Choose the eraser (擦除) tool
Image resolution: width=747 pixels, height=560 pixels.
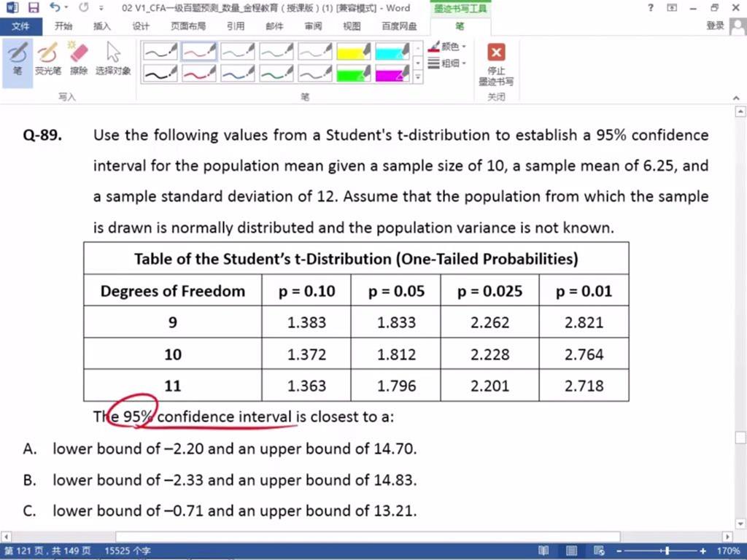78,58
